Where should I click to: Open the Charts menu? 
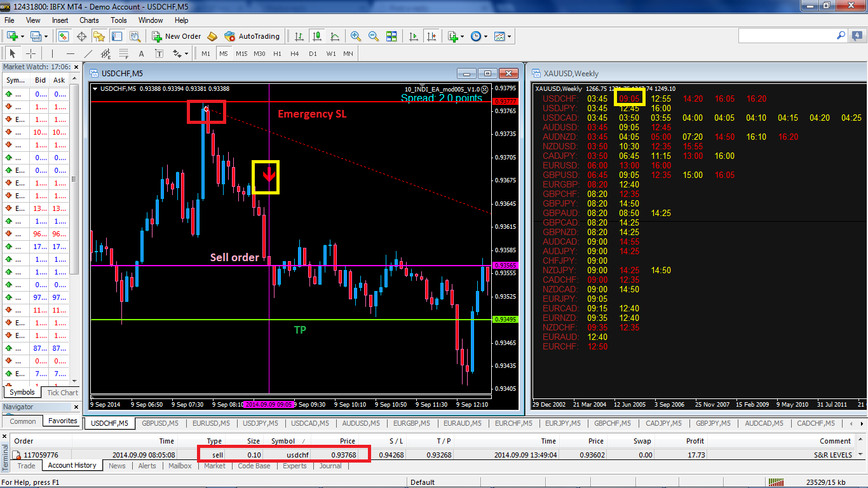point(89,20)
